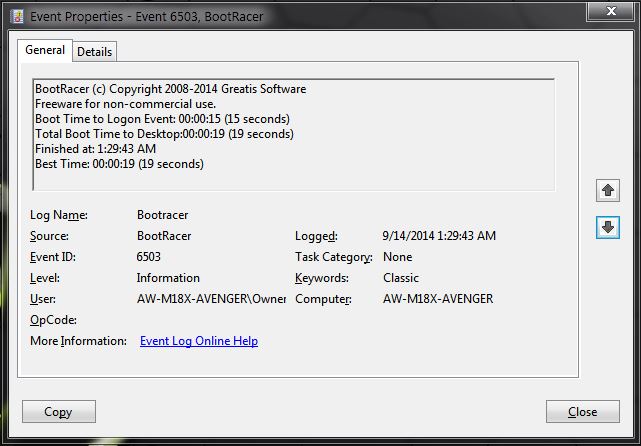641x446 pixels.
Task: Click the Source value BootRacer
Action: (164, 235)
